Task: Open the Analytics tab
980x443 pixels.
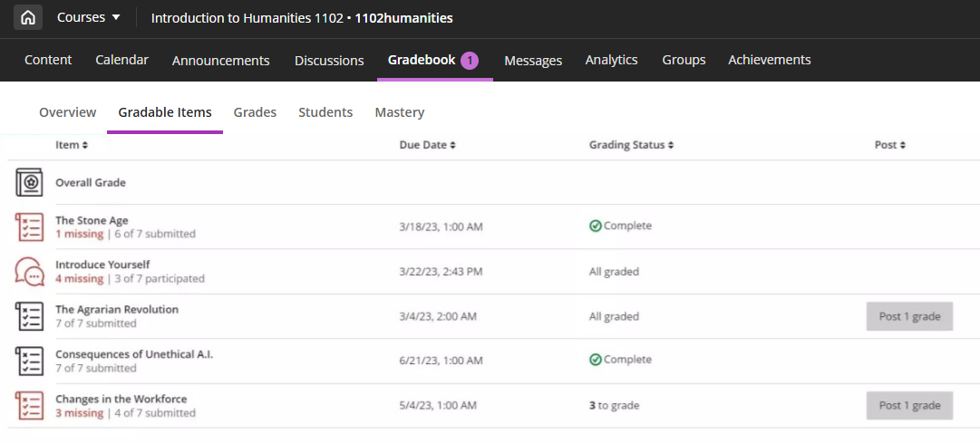Action: [x=611, y=60]
